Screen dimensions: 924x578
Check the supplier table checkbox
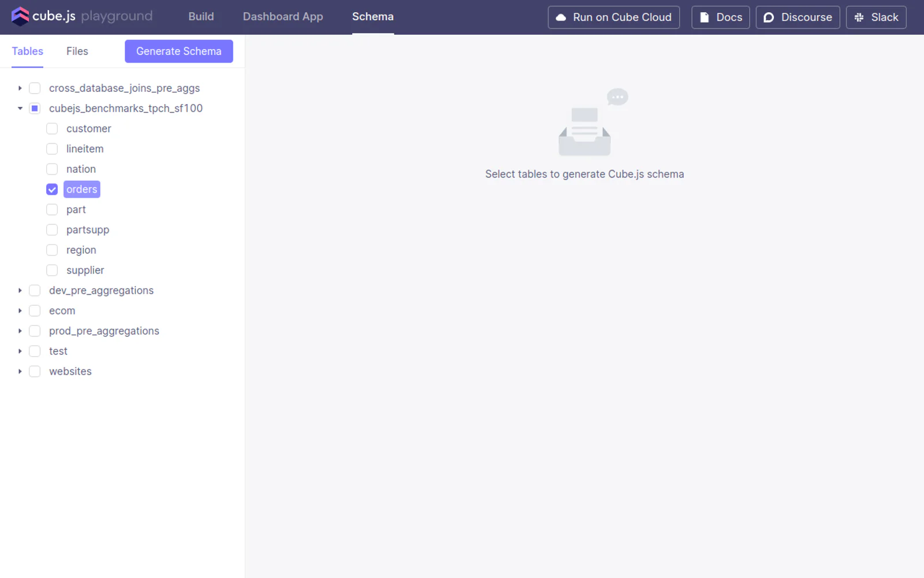pyautogui.click(x=52, y=270)
